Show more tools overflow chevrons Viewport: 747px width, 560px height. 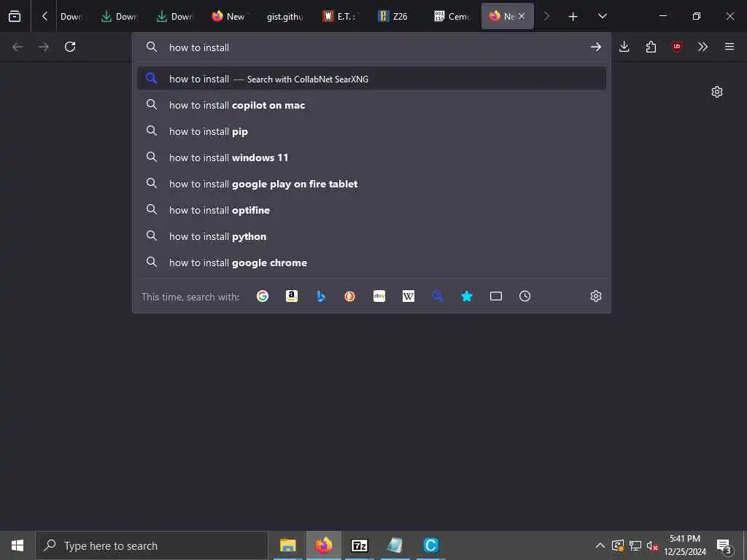point(703,47)
